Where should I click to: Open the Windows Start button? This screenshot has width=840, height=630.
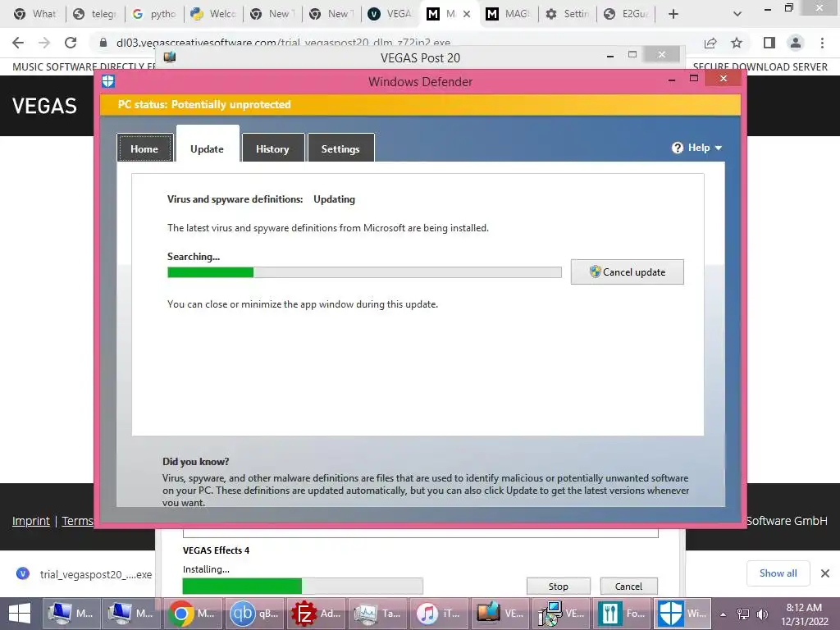coord(20,614)
